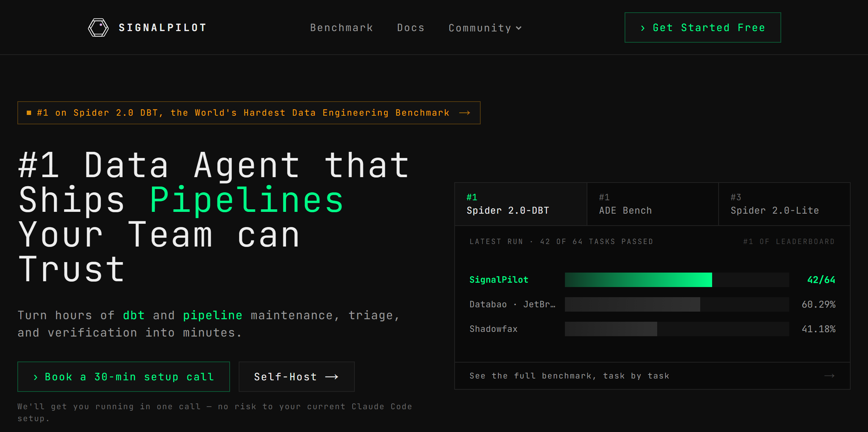
Task: Click the 42/64 score value
Action: [x=821, y=280]
